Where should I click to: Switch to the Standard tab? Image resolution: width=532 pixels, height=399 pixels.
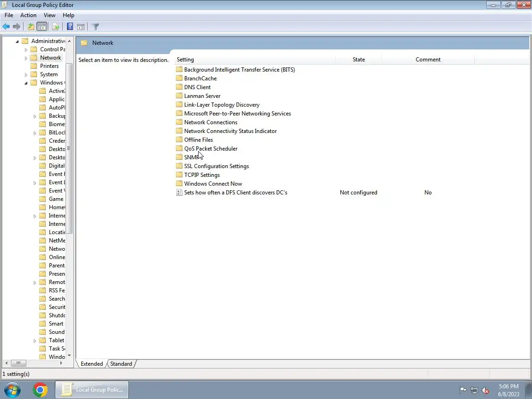tap(121, 364)
